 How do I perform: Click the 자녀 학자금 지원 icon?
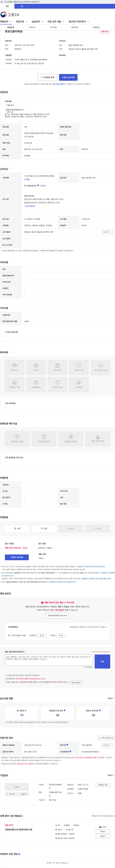pos(100,367)
